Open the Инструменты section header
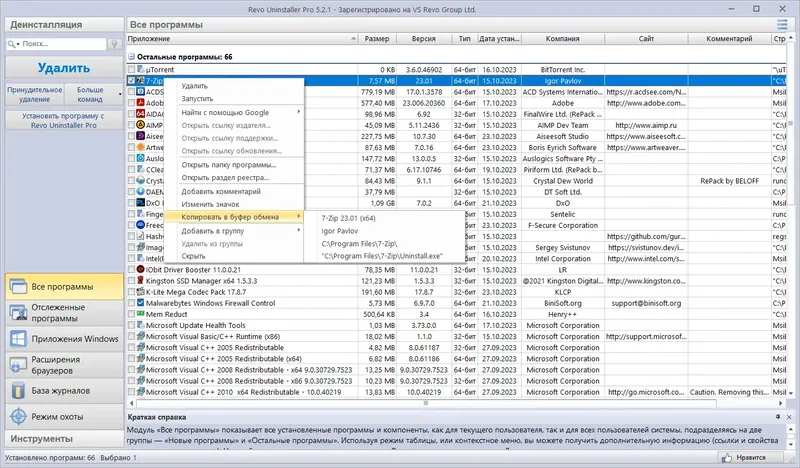The width and height of the screenshot is (800, 468). (x=64, y=439)
